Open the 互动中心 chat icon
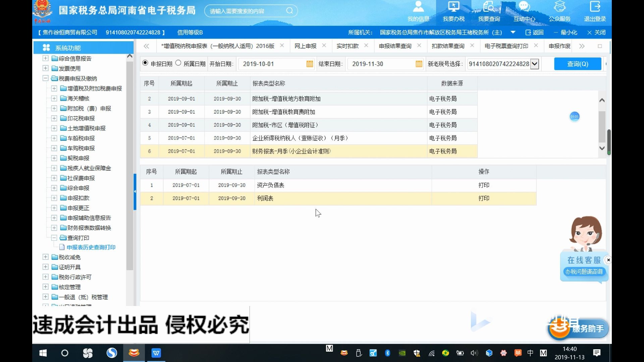The width and height of the screenshot is (644, 362). click(524, 7)
